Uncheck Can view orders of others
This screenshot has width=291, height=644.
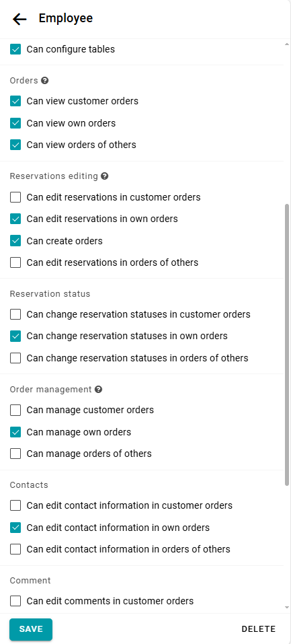pyautogui.click(x=15, y=145)
